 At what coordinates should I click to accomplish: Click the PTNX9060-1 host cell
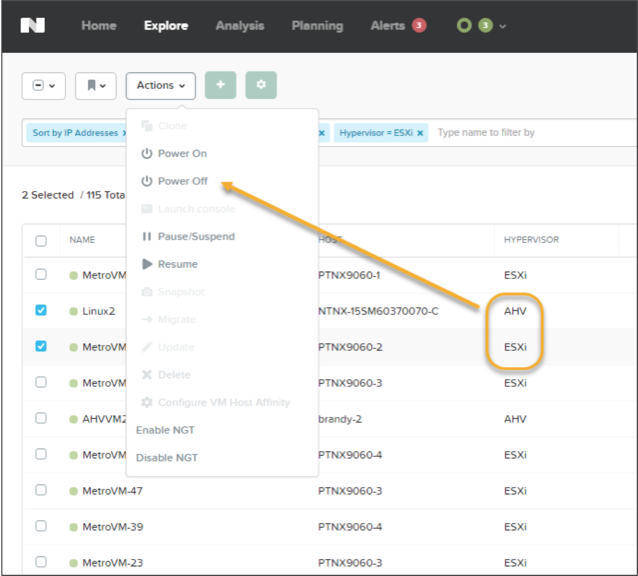tap(349, 275)
